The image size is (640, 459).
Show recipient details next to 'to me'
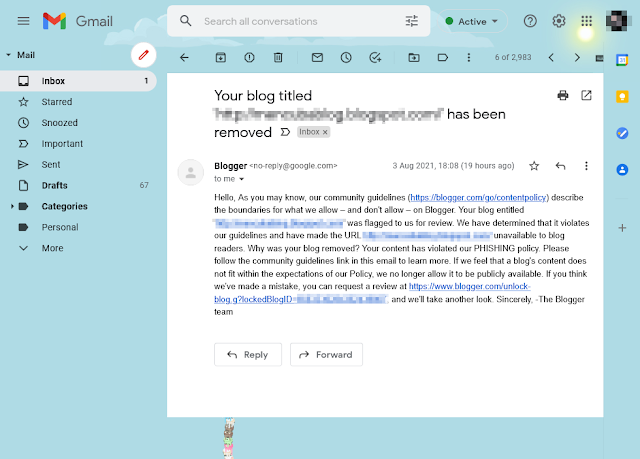pos(241,179)
